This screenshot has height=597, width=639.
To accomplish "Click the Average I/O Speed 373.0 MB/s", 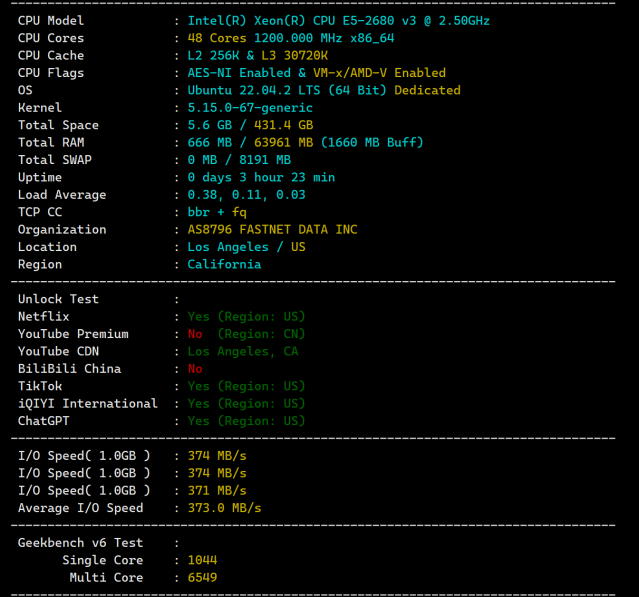I will pos(225,508).
